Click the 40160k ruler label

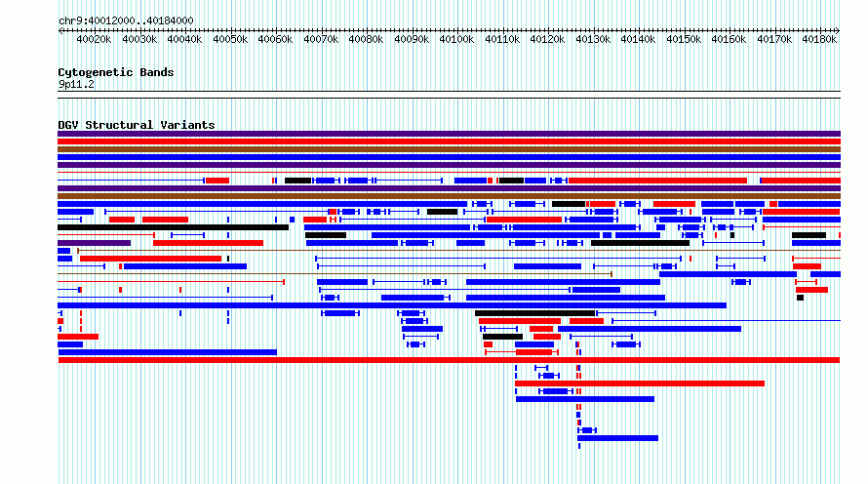click(730, 39)
